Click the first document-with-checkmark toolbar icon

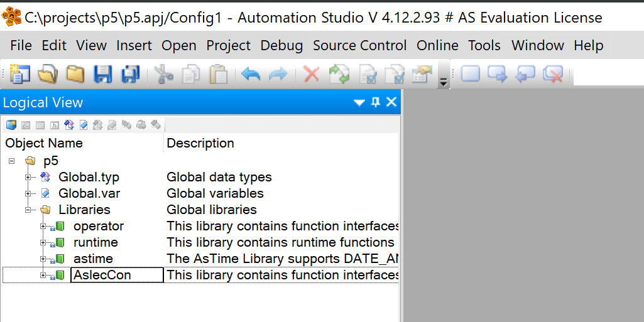[x=368, y=75]
